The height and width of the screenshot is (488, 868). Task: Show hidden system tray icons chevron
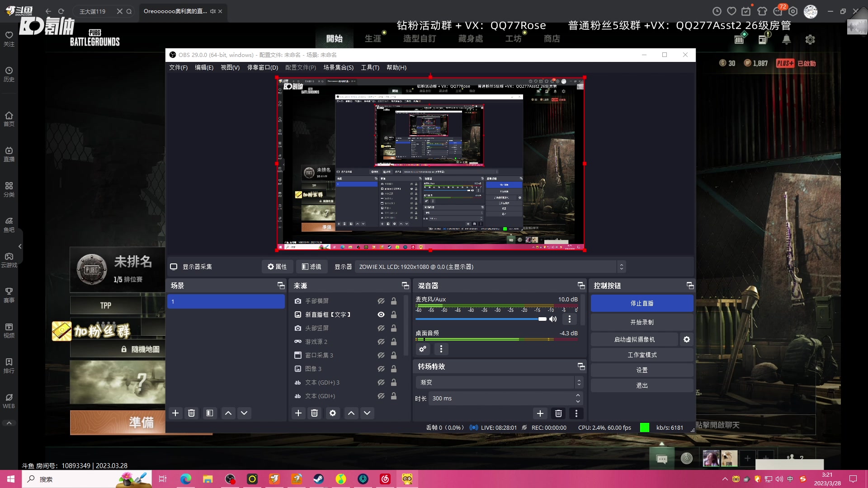pyautogui.click(x=725, y=479)
